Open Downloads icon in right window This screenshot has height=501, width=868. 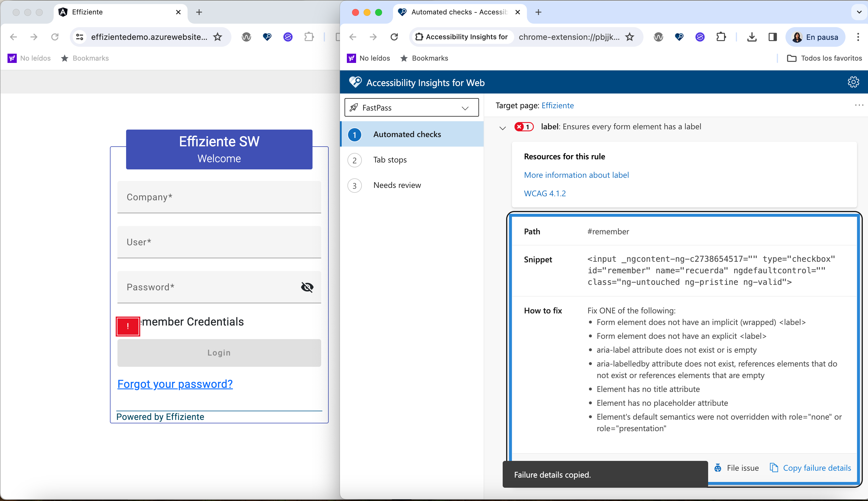[752, 37]
